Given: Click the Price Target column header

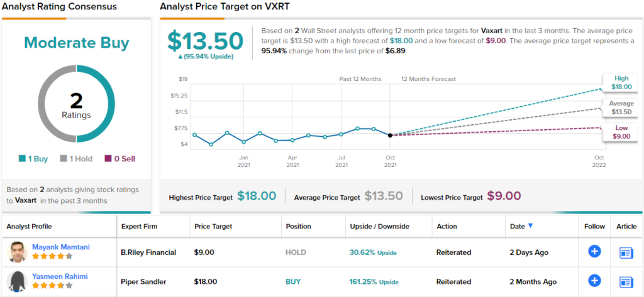Looking at the screenshot, I should coord(213,226).
